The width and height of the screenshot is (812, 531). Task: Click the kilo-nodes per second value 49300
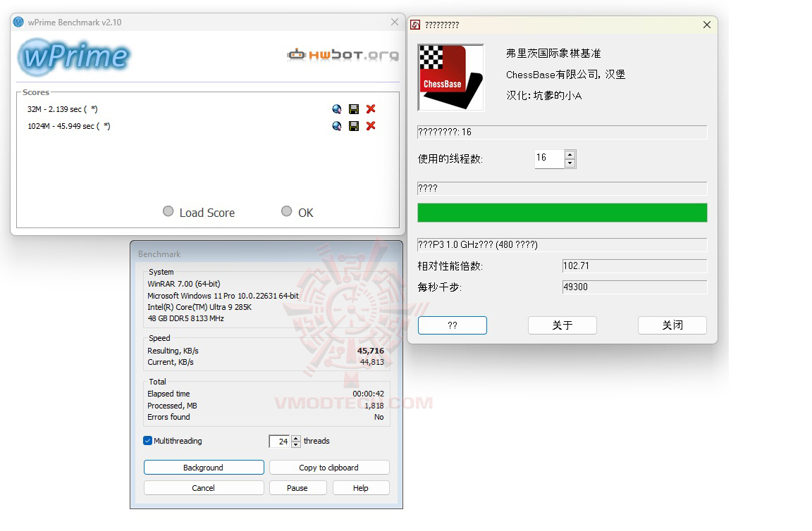click(x=634, y=287)
